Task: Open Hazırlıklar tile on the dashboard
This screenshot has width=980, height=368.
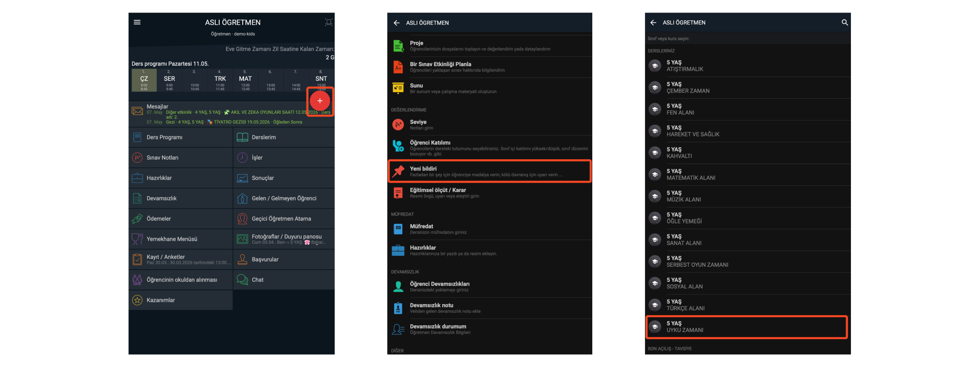Action: [181, 178]
